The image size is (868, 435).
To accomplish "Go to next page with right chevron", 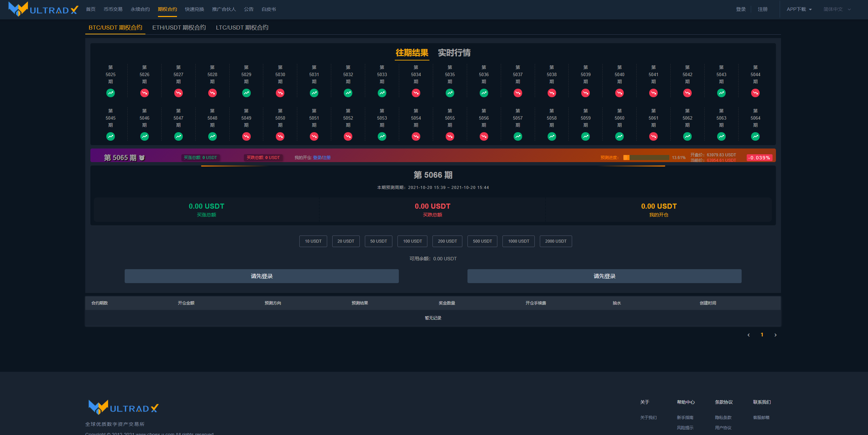I will tap(775, 335).
